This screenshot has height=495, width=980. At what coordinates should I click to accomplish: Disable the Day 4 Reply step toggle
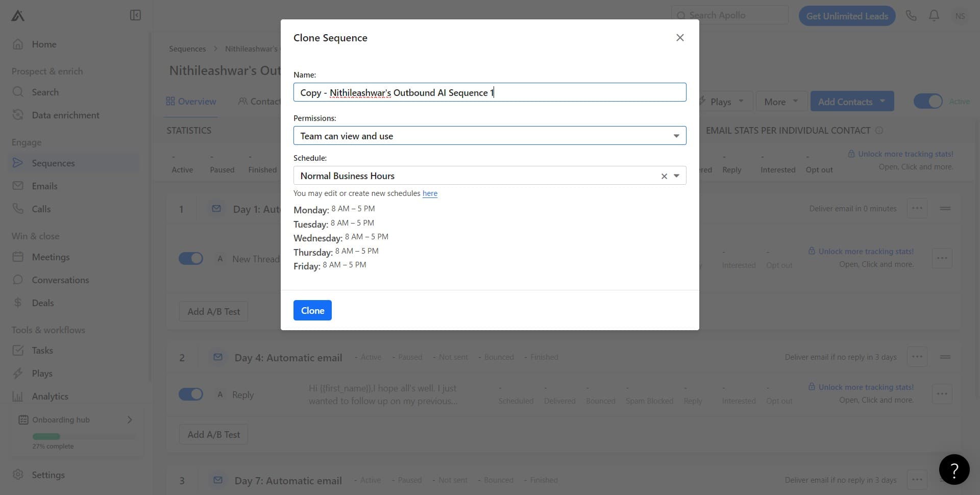coord(190,394)
